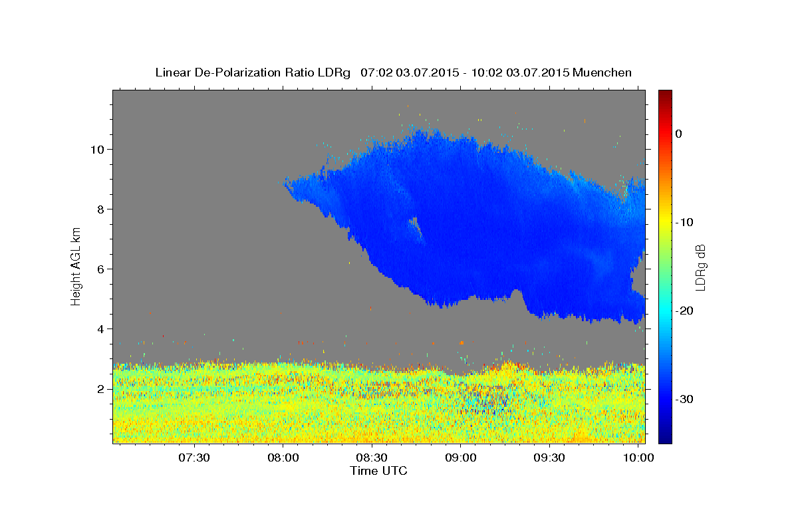
Task: Click the 'LDRg dB' colorbar label
Action: coord(700,267)
